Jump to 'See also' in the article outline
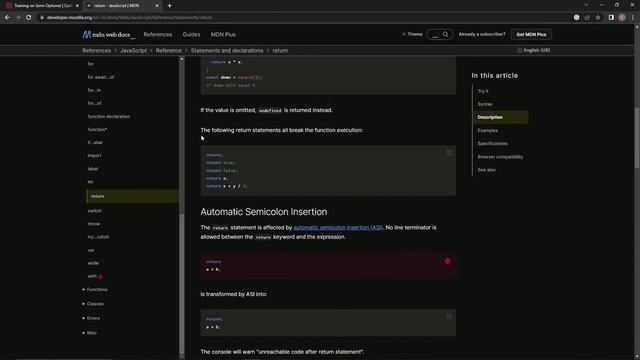 (x=487, y=170)
